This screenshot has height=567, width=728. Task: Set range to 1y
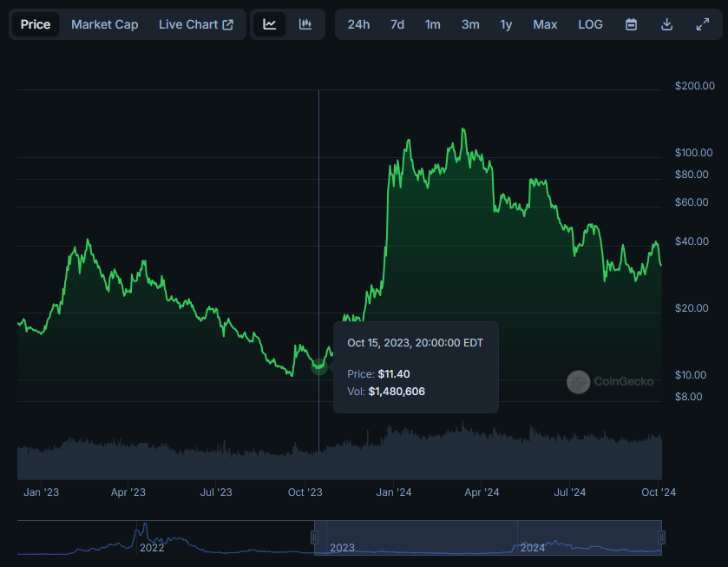click(x=506, y=24)
